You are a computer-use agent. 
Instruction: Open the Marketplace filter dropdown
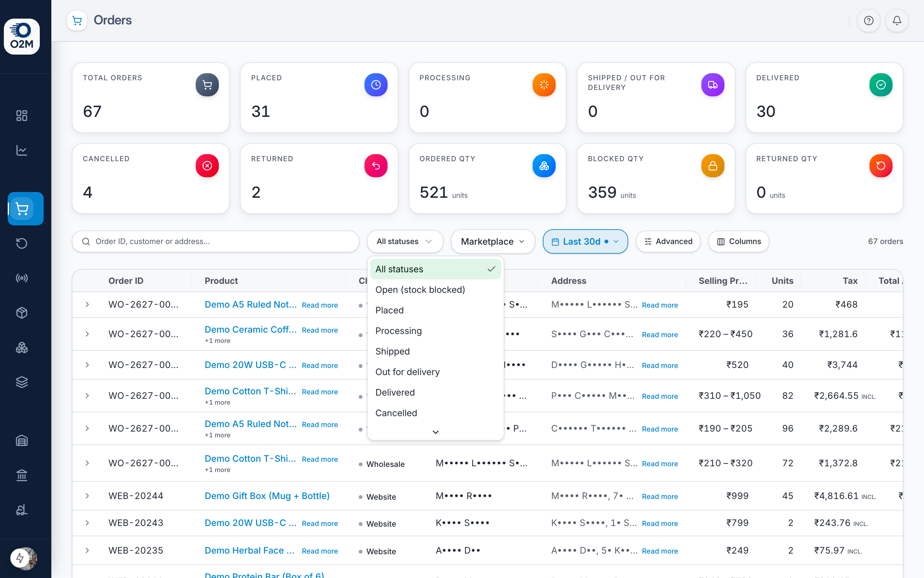492,241
